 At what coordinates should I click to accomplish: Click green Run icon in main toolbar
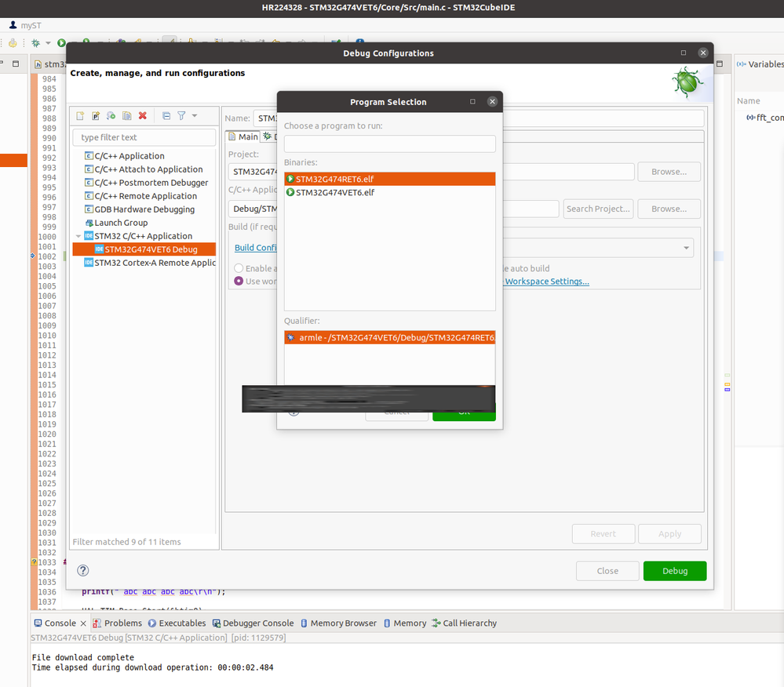[61, 43]
